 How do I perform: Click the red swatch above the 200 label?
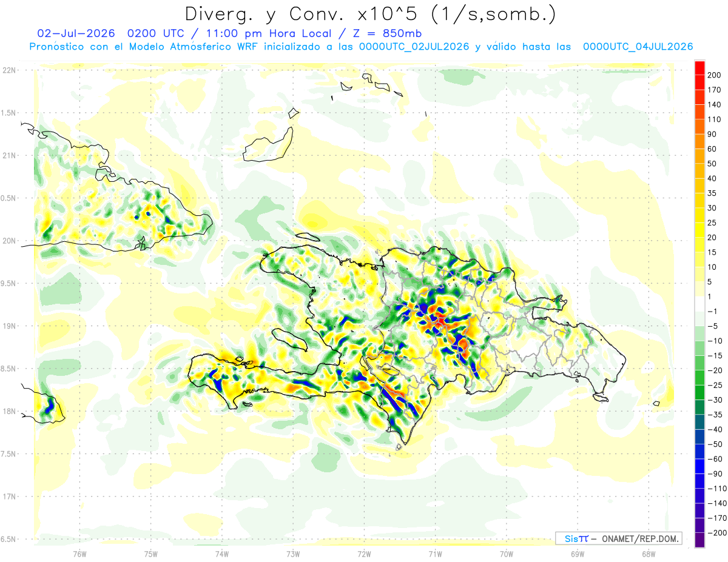(x=699, y=67)
